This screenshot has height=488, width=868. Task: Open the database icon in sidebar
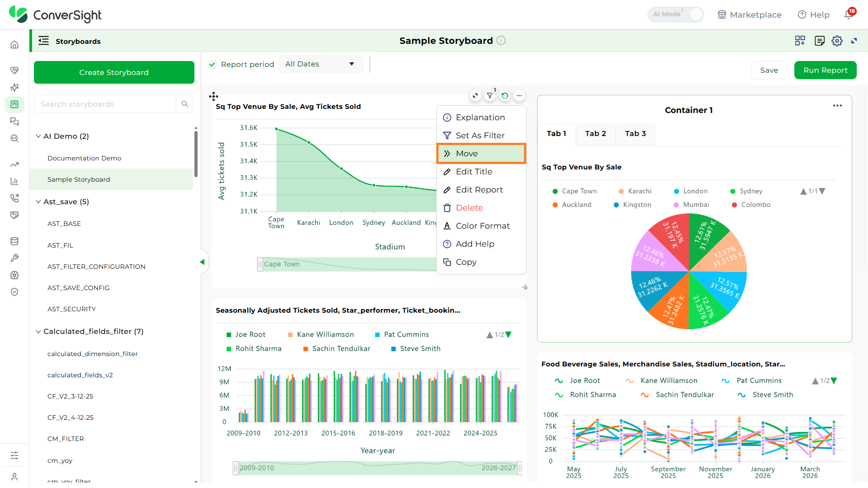14,241
